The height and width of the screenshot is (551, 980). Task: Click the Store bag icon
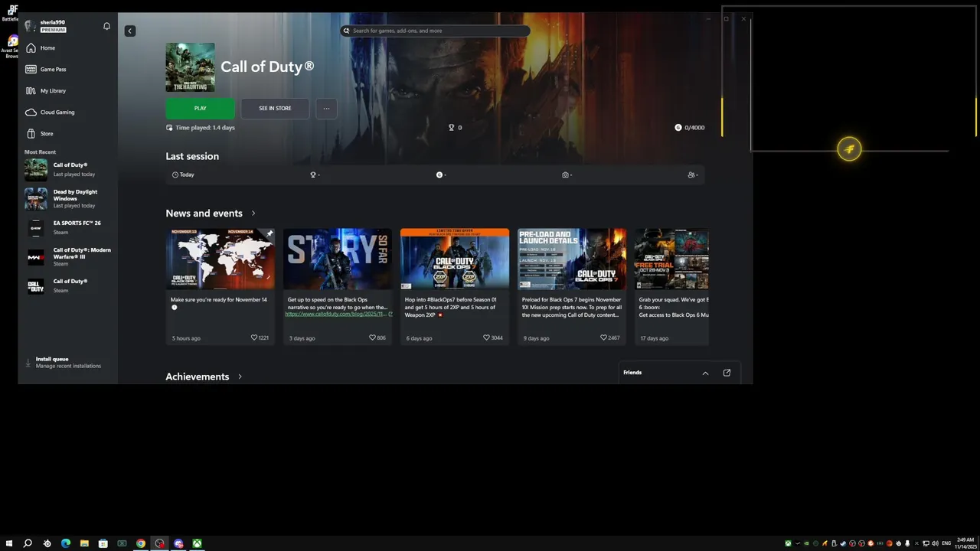pyautogui.click(x=31, y=133)
